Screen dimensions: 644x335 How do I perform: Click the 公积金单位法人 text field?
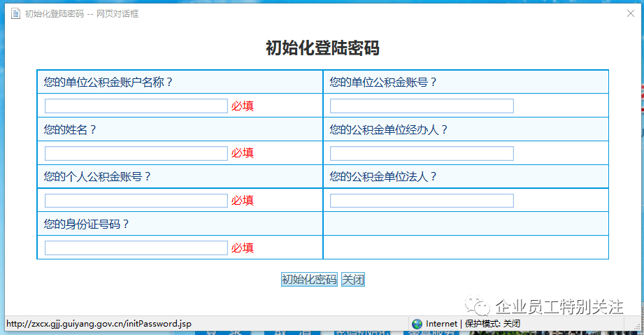422,201
